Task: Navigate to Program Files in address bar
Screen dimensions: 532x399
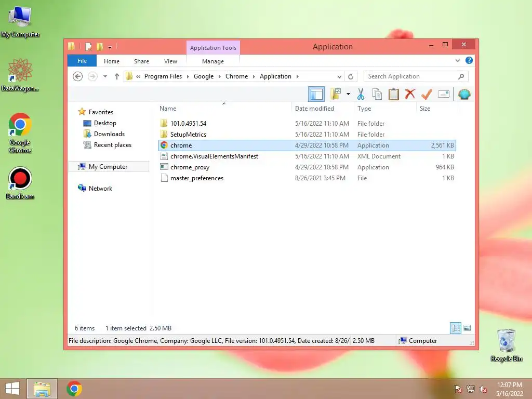Action: click(x=163, y=76)
